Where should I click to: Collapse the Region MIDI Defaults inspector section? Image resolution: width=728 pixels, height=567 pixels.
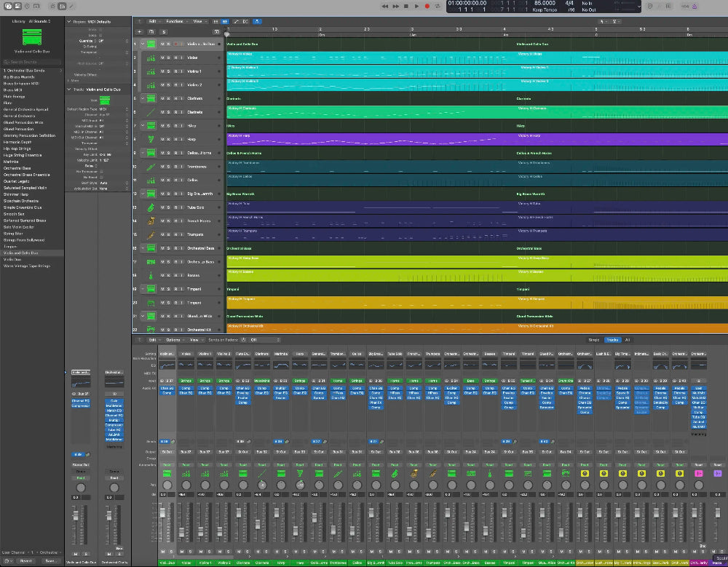click(x=69, y=22)
